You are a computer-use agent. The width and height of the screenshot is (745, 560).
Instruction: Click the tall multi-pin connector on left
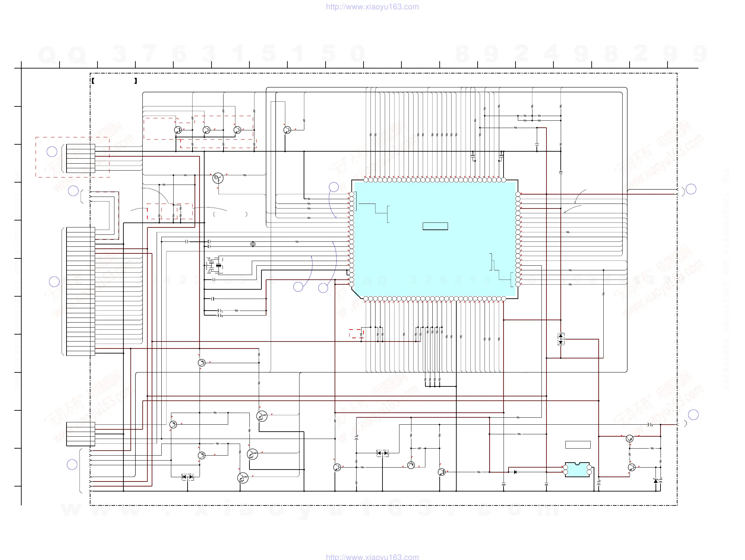click(x=80, y=291)
